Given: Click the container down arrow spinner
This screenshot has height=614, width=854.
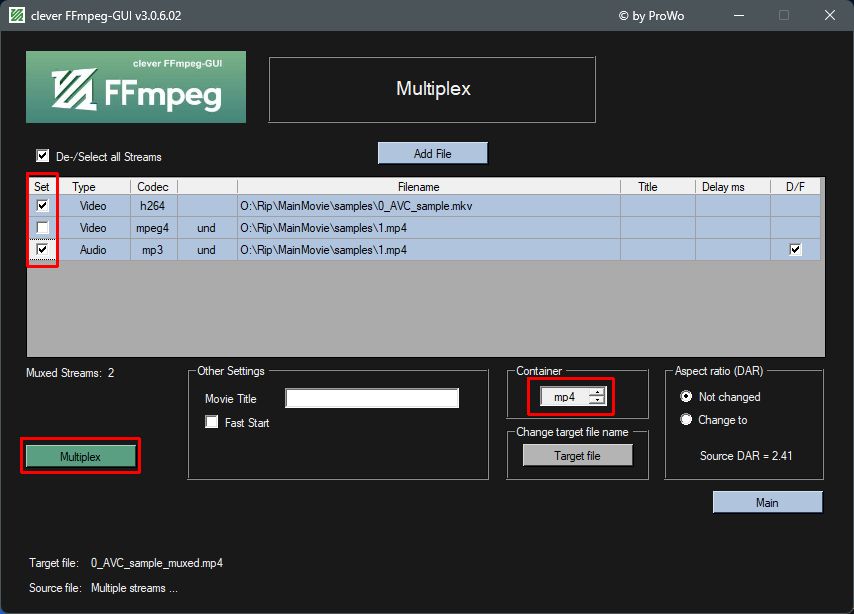Looking at the screenshot, I should tap(597, 400).
